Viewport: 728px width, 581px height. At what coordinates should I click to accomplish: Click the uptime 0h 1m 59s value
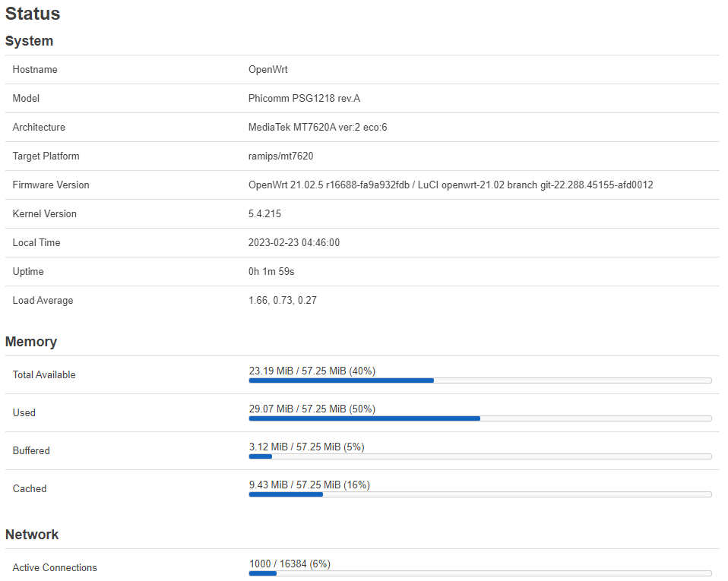pyautogui.click(x=271, y=272)
